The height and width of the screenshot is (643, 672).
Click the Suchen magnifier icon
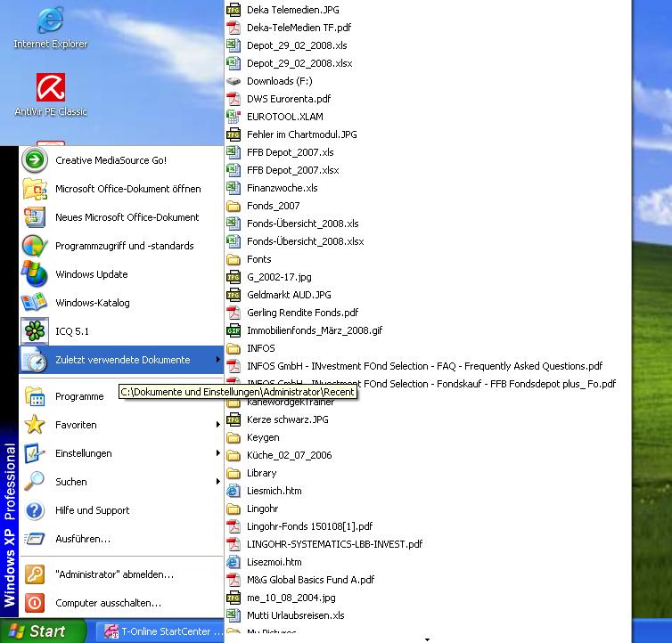point(35,482)
